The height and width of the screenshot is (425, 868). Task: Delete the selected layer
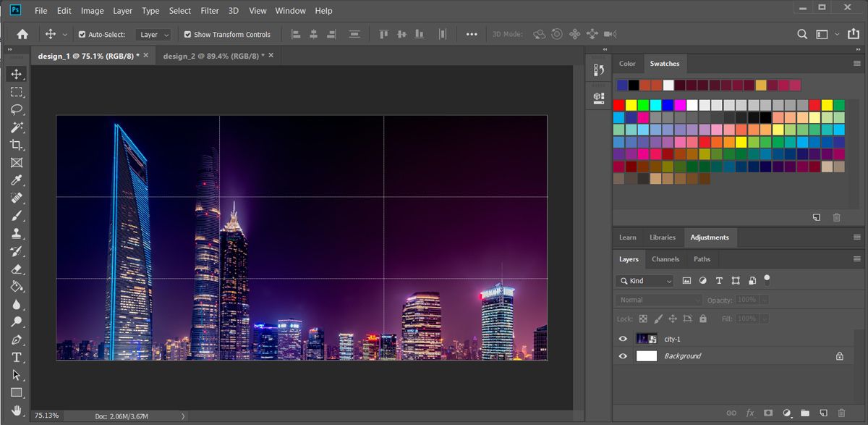tap(841, 412)
